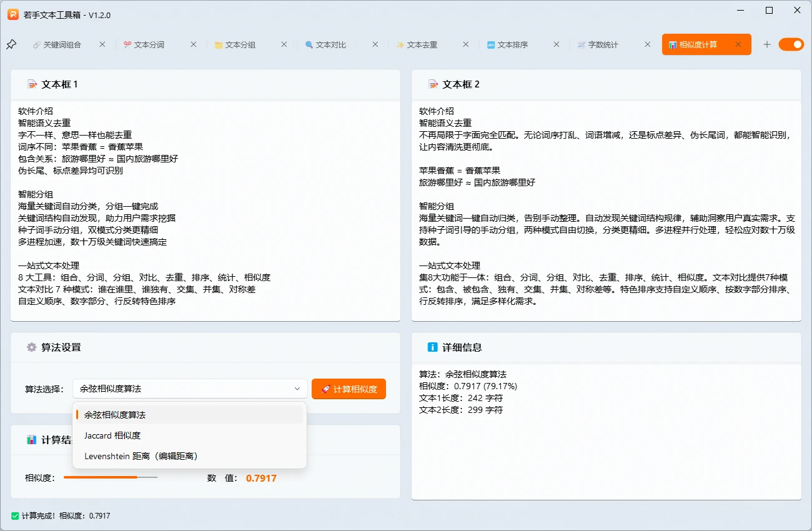The image size is (812, 531).
Task: Select Jaccard 相似度 from the dropdown list
Action: (112, 435)
